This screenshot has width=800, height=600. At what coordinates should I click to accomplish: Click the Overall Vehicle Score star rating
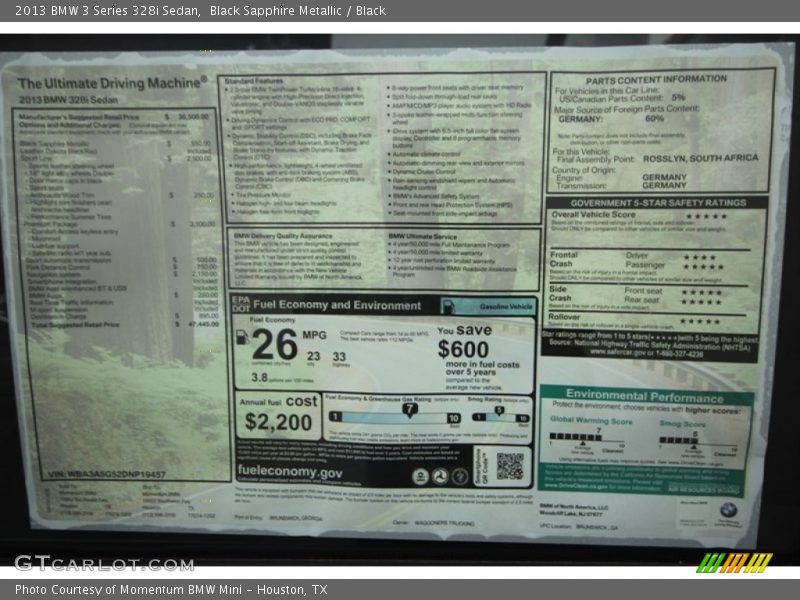pyautogui.click(x=706, y=216)
